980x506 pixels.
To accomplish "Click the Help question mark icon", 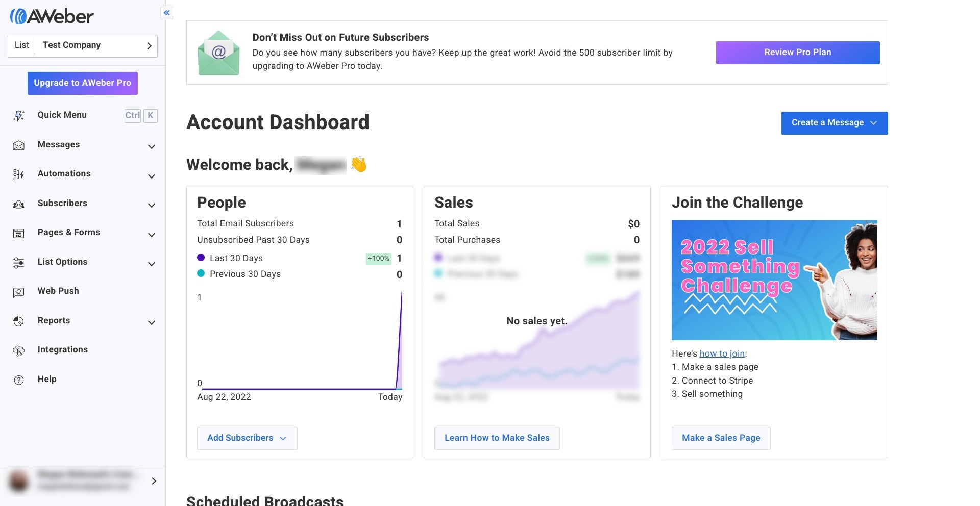I will tap(19, 380).
